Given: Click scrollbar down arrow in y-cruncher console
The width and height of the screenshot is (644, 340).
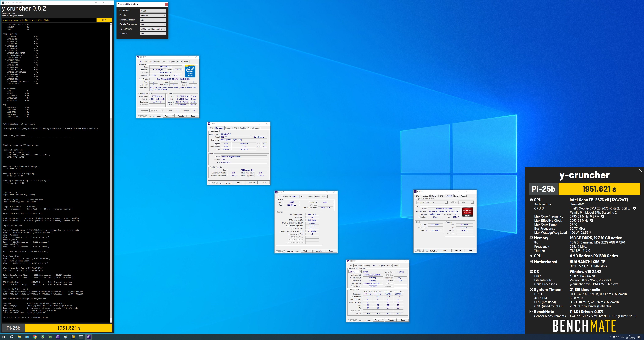Looking at the screenshot, I should click(x=111, y=321).
